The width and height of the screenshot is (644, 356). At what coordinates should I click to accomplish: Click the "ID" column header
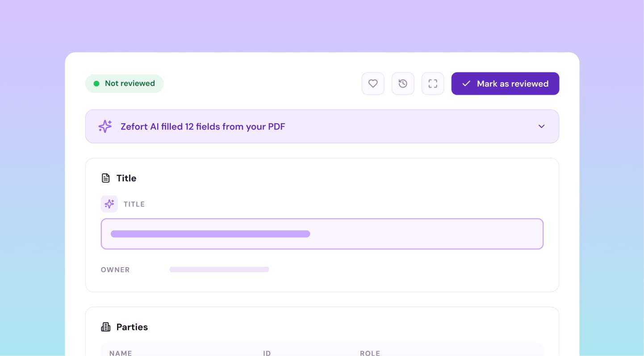tap(267, 353)
